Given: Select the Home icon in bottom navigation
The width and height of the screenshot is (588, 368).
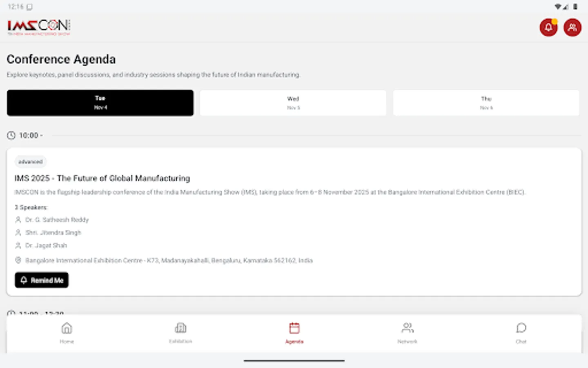Looking at the screenshot, I should pyautogui.click(x=67, y=328).
